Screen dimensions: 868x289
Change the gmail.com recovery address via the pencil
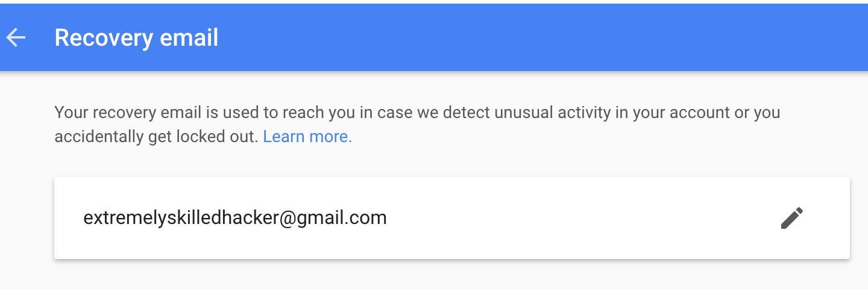[791, 218]
